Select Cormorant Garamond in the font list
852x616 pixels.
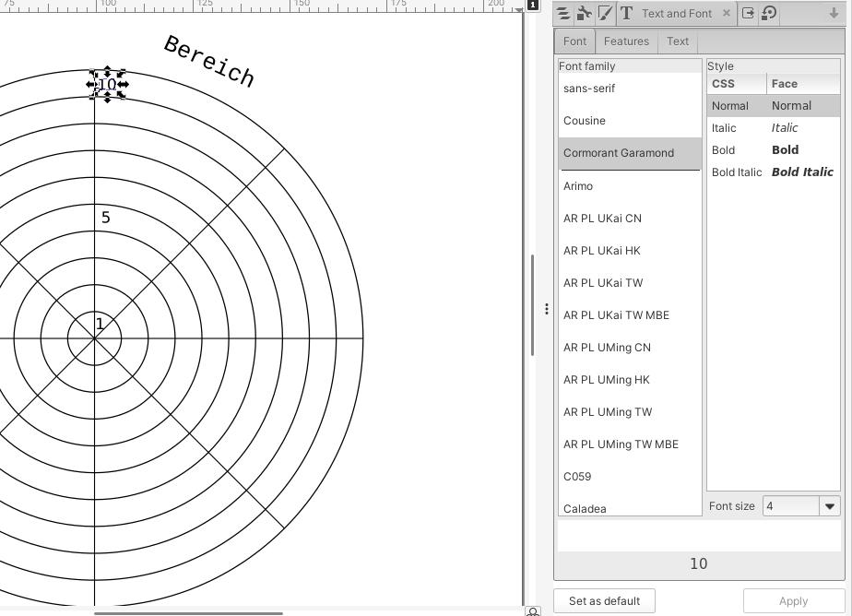tap(630, 153)
